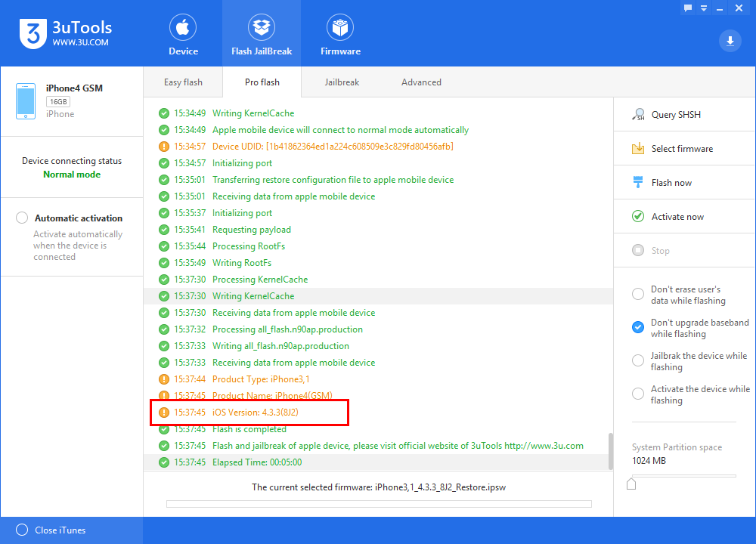Image resolution: width=756 pixels, height=544 pixels.
Task: Click the check icon beside Processing KernelCache
Action: click(164, 280)
